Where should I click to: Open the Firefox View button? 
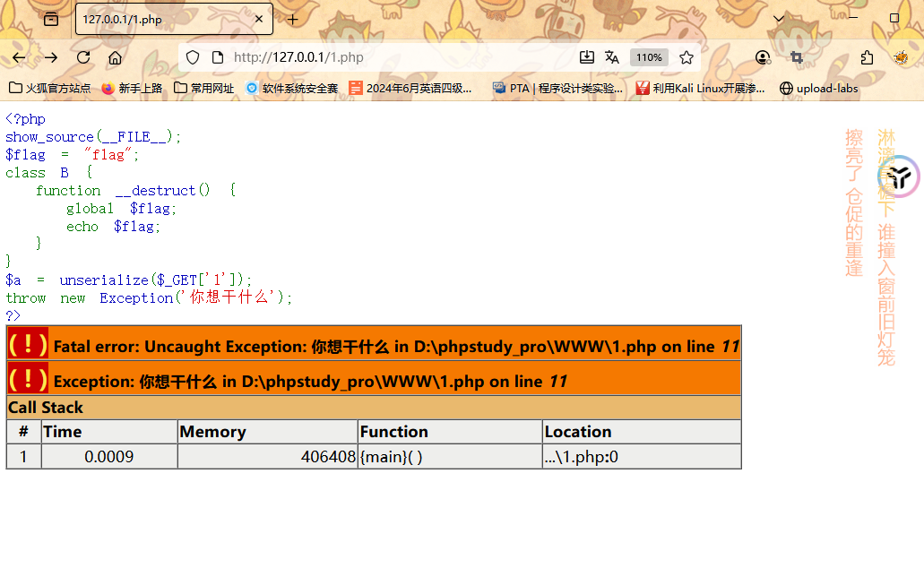pyautogui.click(x=51, y=19)
